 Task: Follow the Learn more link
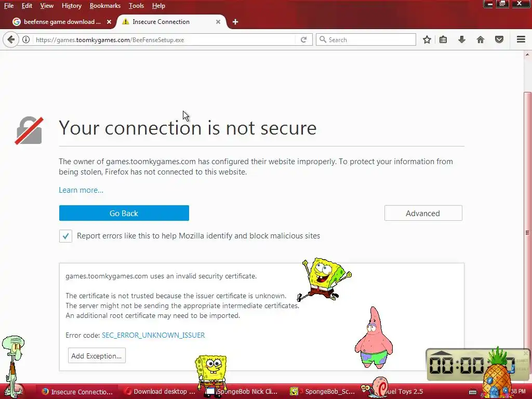(x=81, y=190)
